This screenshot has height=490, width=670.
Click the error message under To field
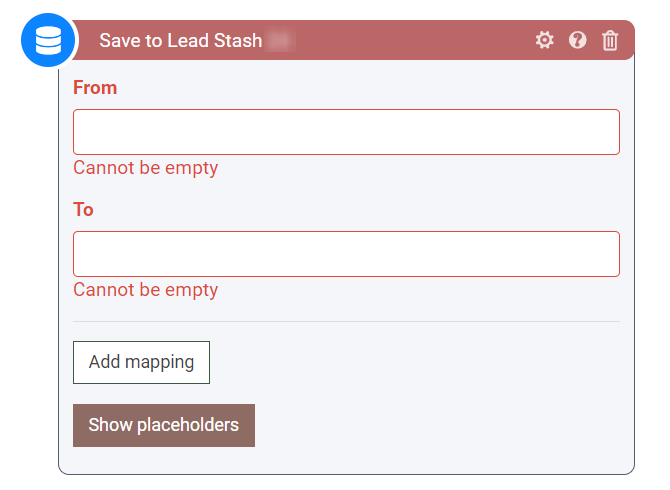145,290
